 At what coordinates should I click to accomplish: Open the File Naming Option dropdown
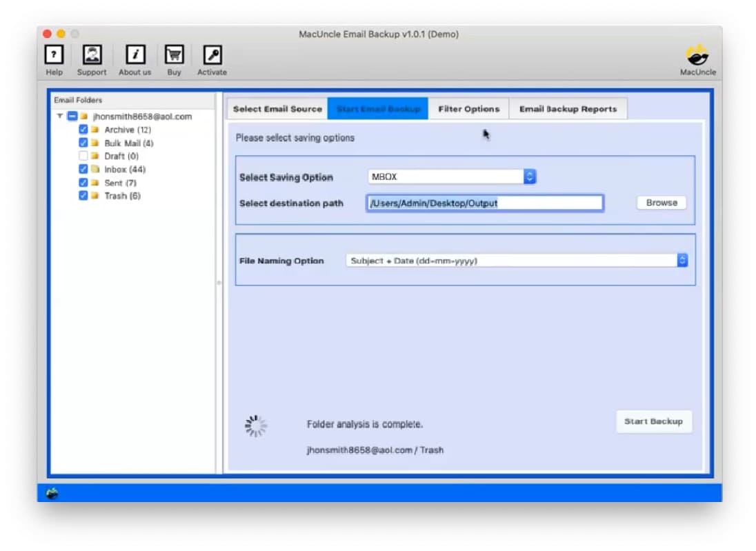(682, 260)
